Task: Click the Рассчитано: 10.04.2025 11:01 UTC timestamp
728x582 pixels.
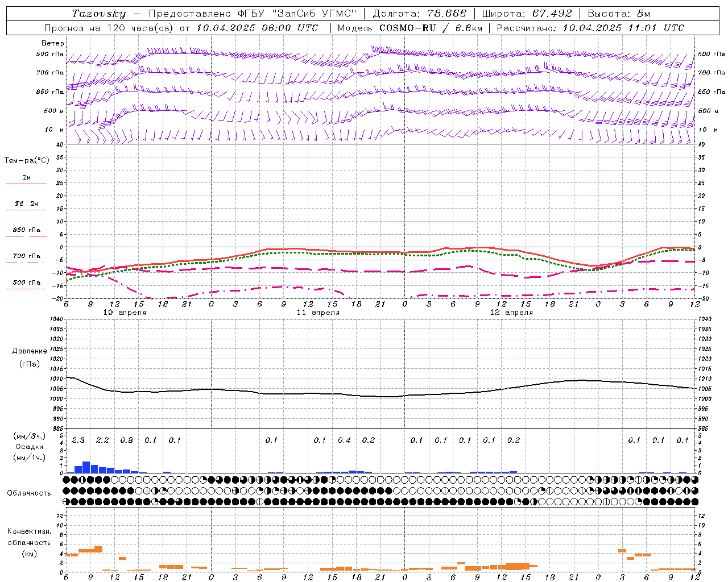Action: click(x=590, y=28)
